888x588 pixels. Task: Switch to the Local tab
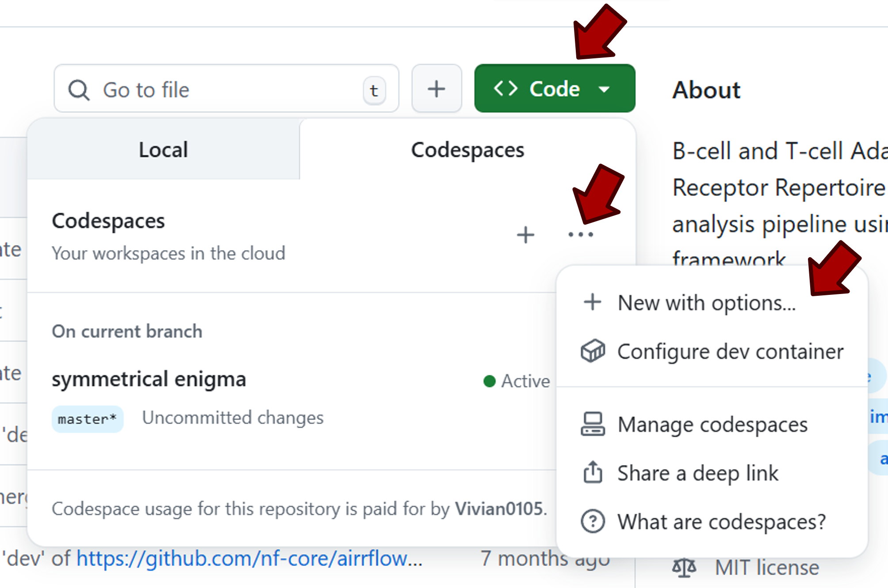tap(163, 150)
